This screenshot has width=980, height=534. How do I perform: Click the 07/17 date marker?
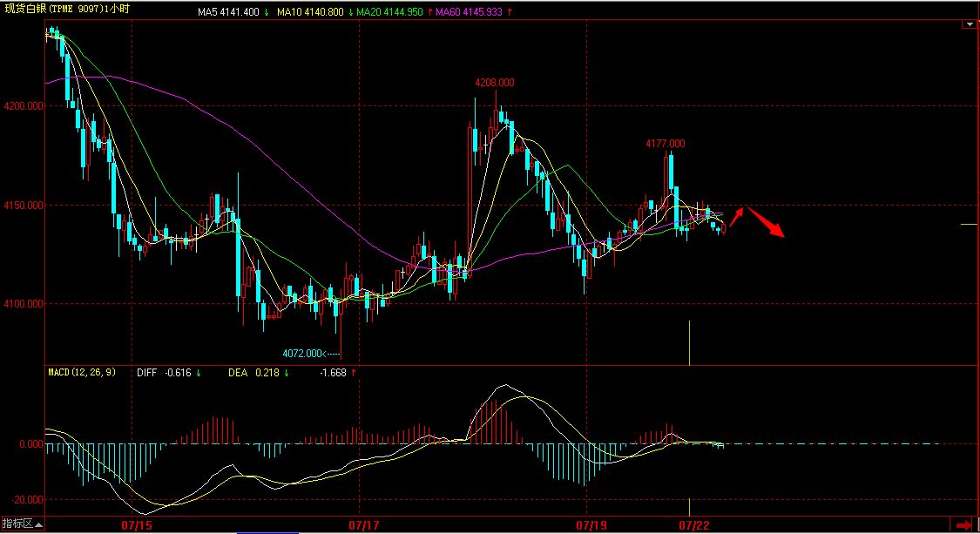coord(364,525)
